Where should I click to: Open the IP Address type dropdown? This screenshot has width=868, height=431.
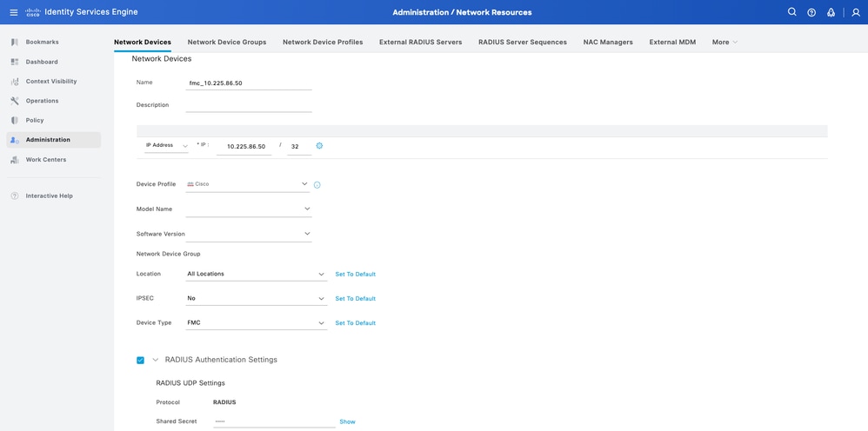[x=166, y=145]
